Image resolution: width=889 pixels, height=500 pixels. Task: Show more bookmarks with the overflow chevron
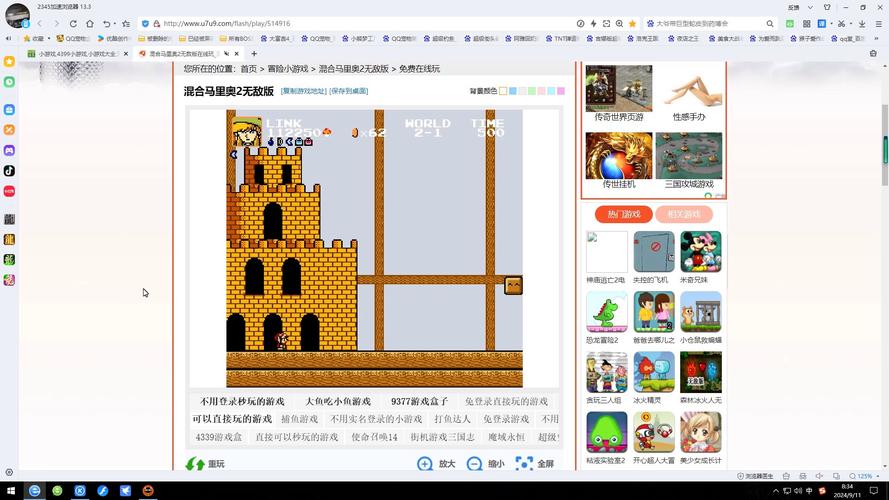tap(878, 39)
